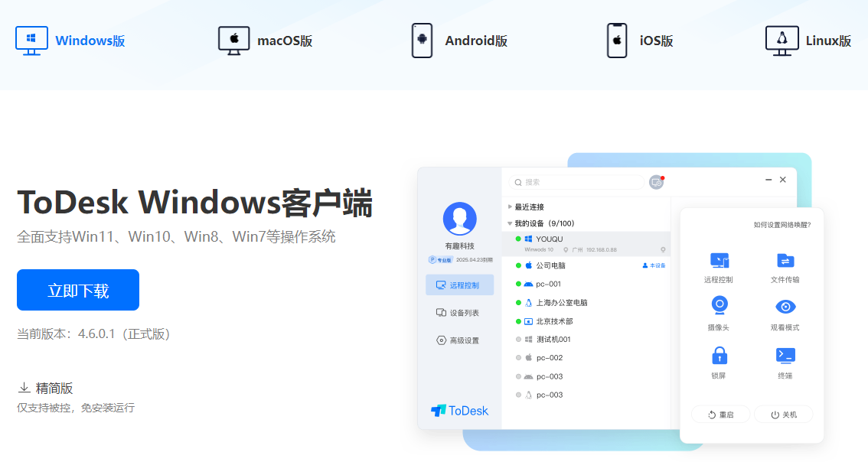Screen dimensions: 868x462
Task: Select the Windows版 tab
Action: [x=70, y=41]
